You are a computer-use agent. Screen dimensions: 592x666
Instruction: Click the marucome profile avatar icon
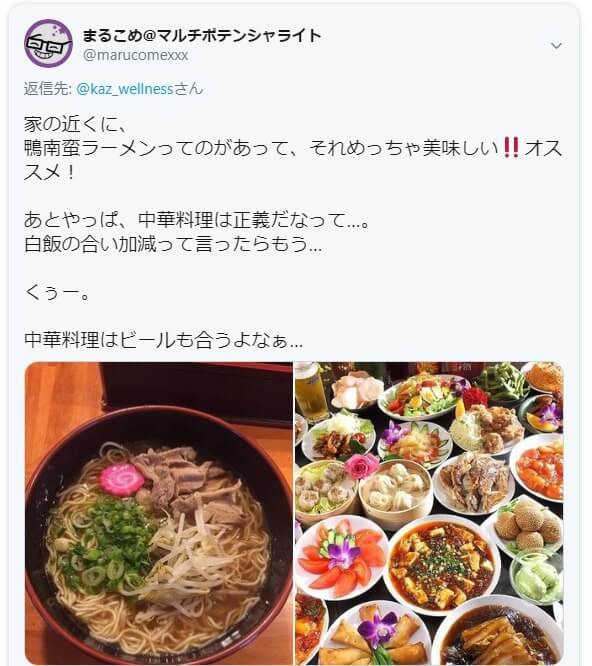click(48, 43)
